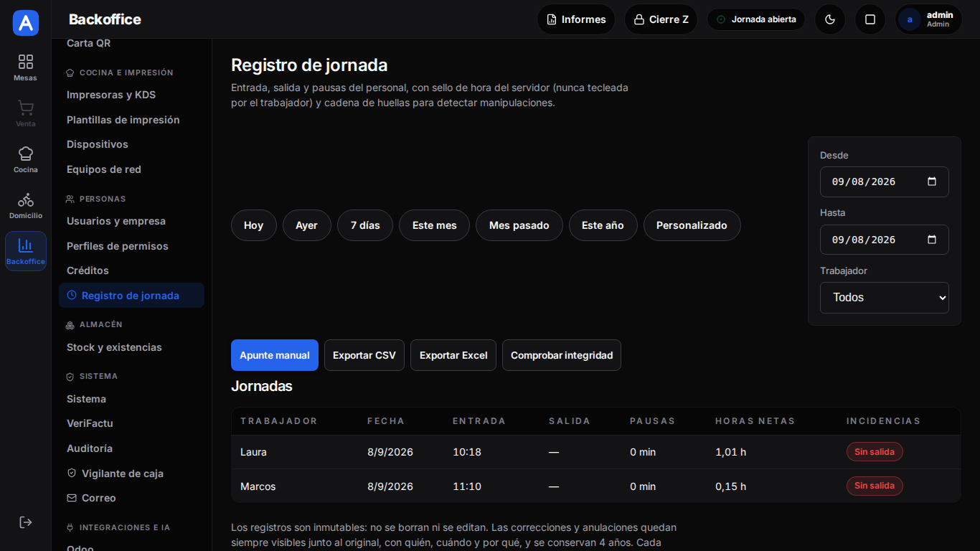Click the Sin salida badge for Marcos
Screen dimensions: 980x551
click(875, 486)
